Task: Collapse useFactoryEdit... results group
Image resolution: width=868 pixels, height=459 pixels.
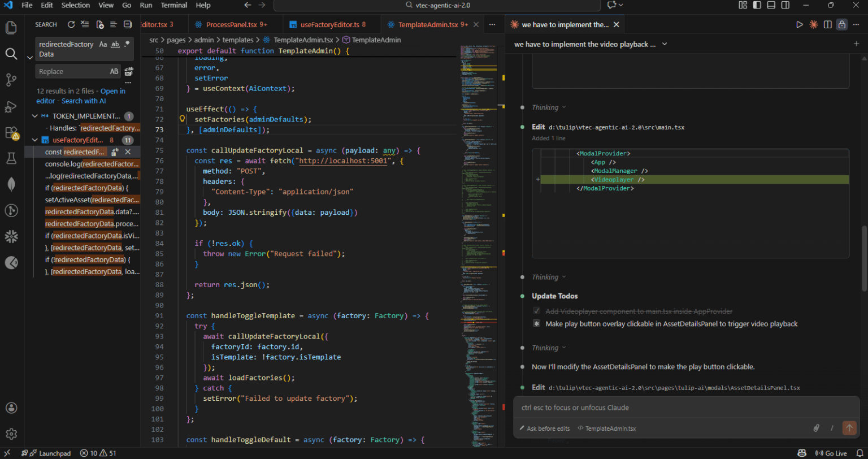Action: (35, 140)
